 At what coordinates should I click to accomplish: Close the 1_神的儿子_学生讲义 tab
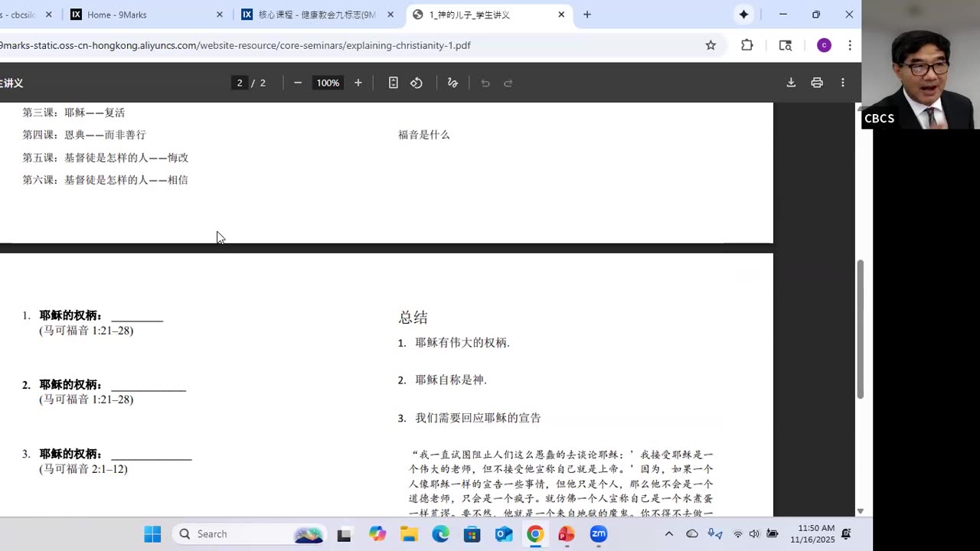[561, 15]
